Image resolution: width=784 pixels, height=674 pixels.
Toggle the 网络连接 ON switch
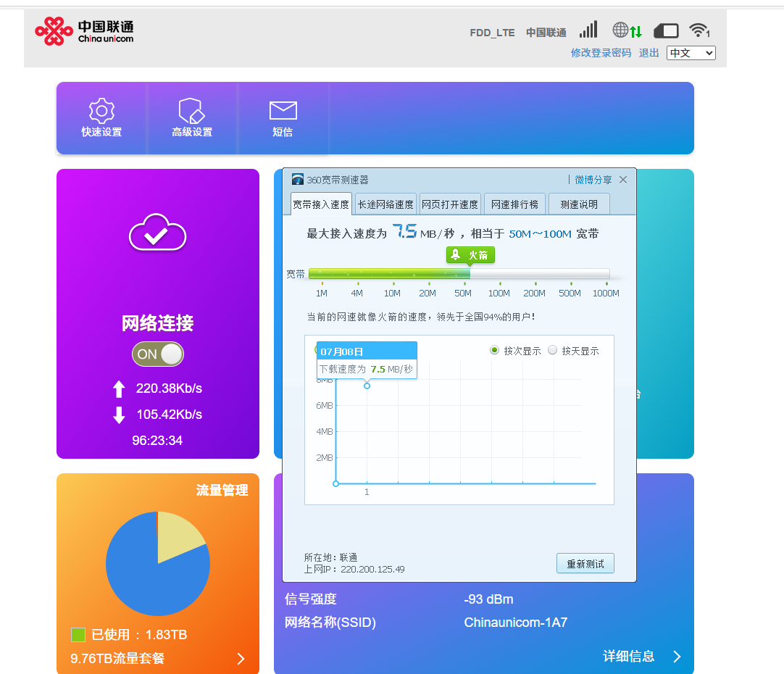[x=157, y=354]
